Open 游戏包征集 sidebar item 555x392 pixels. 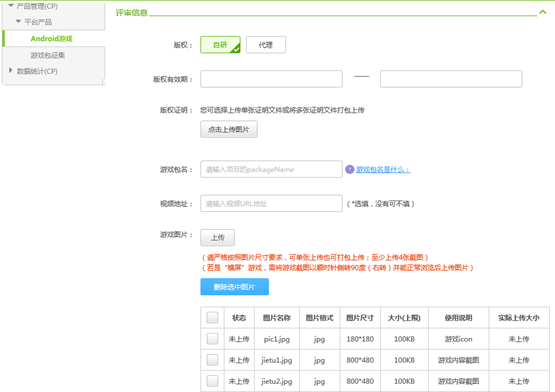47,55
